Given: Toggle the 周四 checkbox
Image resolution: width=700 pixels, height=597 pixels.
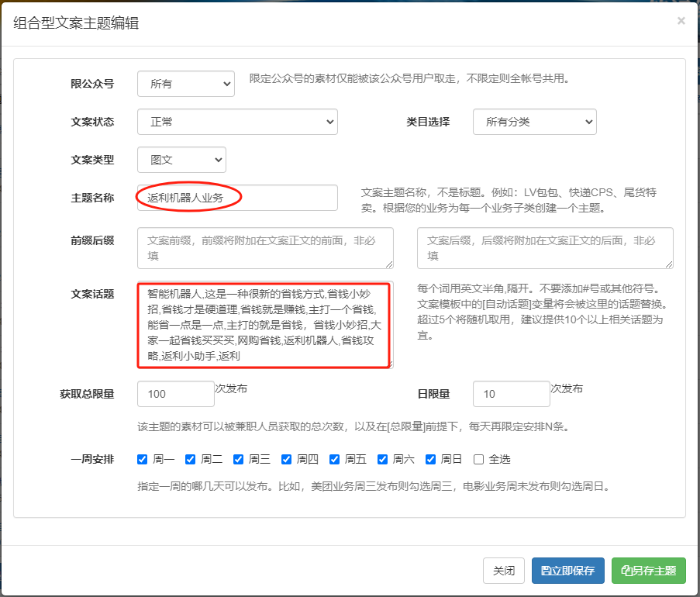Looking at the screenshot, I should pos(287,460).
